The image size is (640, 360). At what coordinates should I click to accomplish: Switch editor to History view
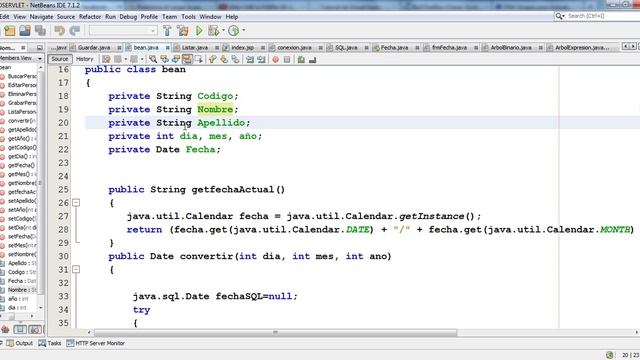(84, 59)
